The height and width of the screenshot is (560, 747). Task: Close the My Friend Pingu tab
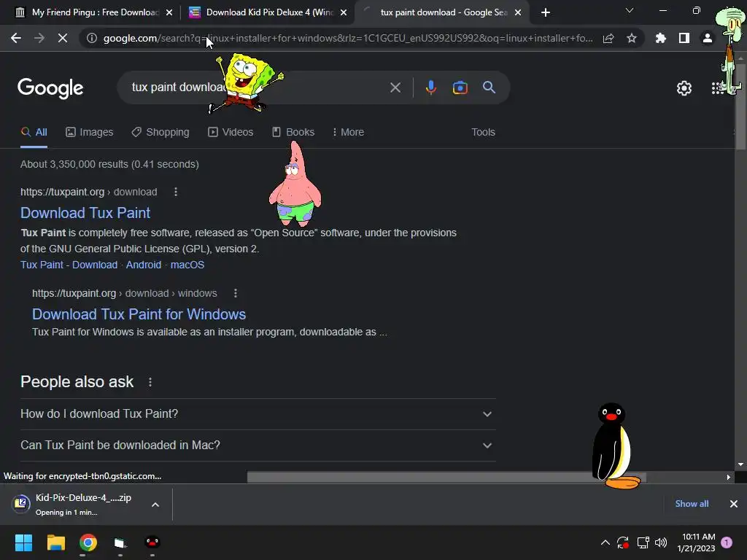point(169,13)
